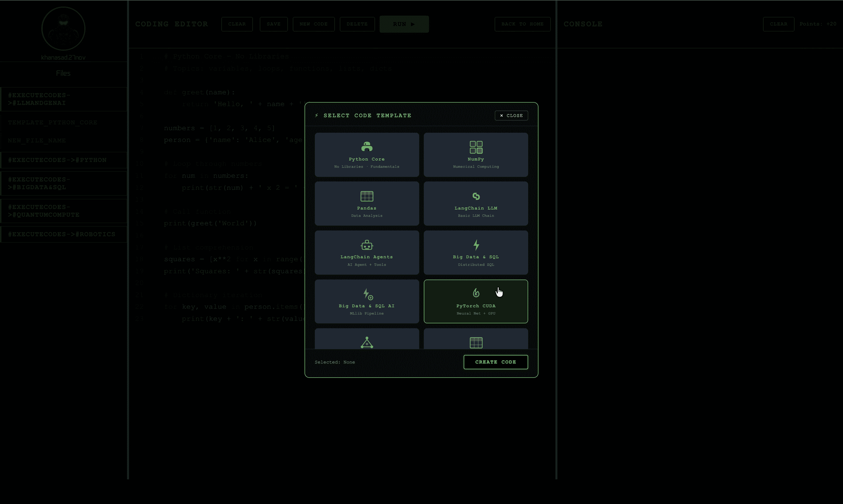Select the Big Data & SQL Distributed template

tap(476, 252)
